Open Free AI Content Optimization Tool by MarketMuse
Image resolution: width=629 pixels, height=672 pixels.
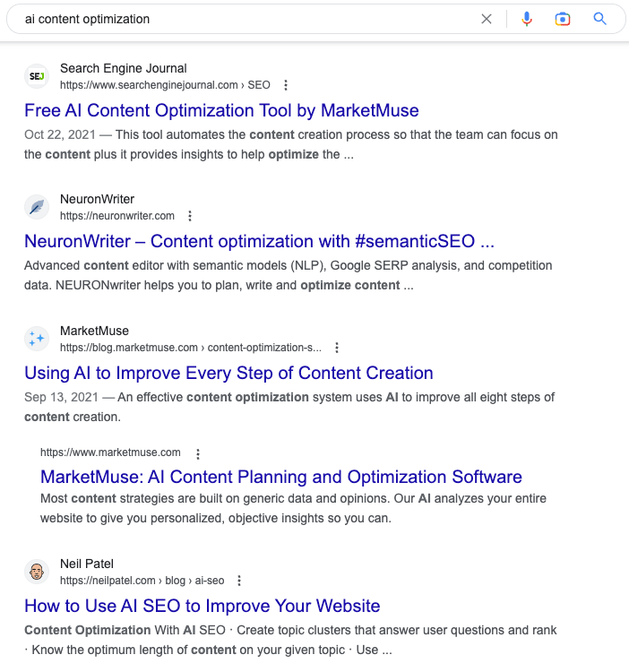coord(221,110)
